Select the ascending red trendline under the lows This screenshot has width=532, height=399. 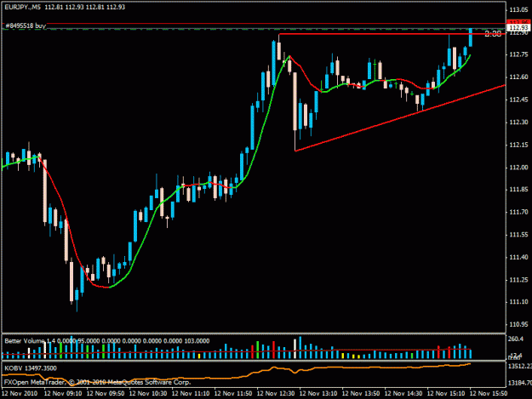coord(400,118)
